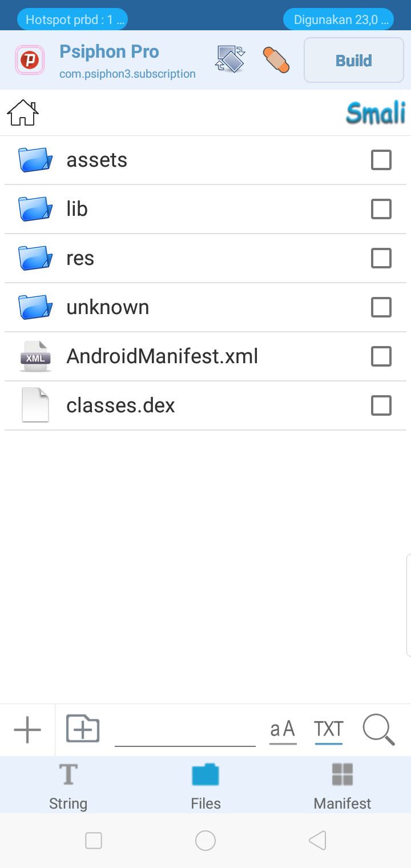Tap the home directory icon
The image size is (411, 868).
point(23,112)
